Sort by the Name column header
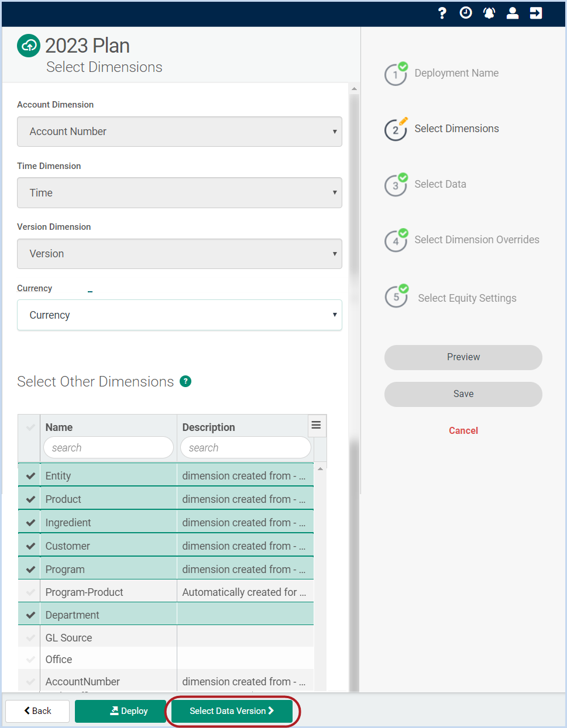Image resolution: width=567 pixels, height=728 pixels. pos(59,427)
